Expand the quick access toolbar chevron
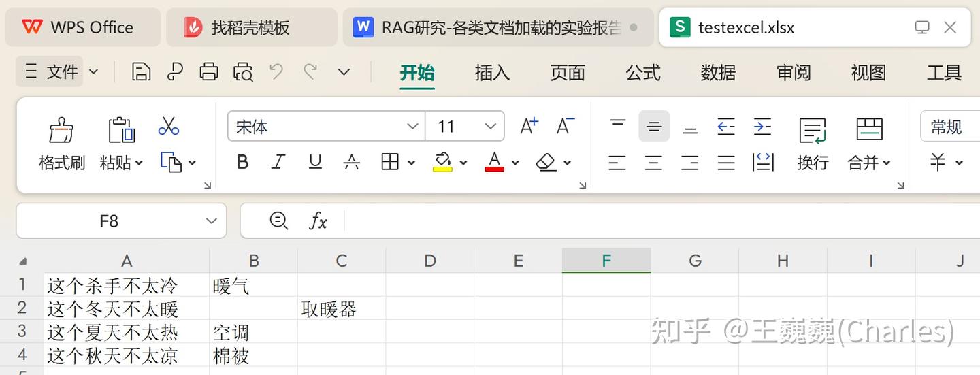The width and height of the screenshot is (980, 375). tap(344, 71)
